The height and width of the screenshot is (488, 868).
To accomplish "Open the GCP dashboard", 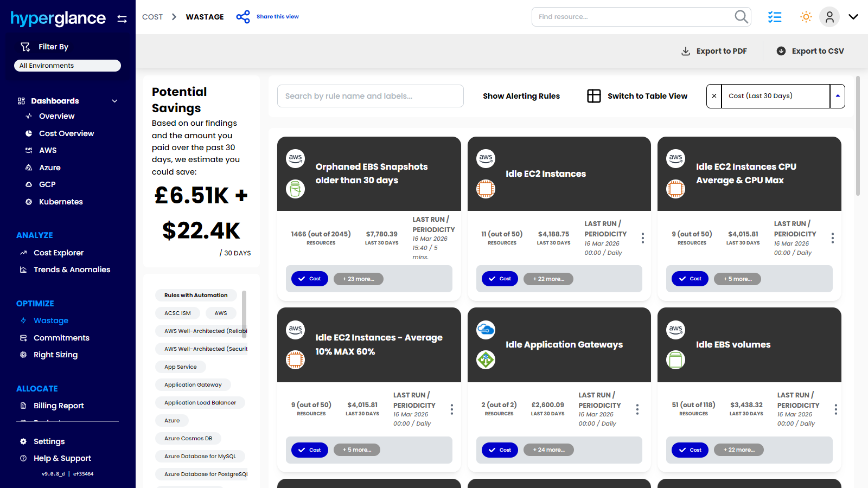I will point(47,184).
